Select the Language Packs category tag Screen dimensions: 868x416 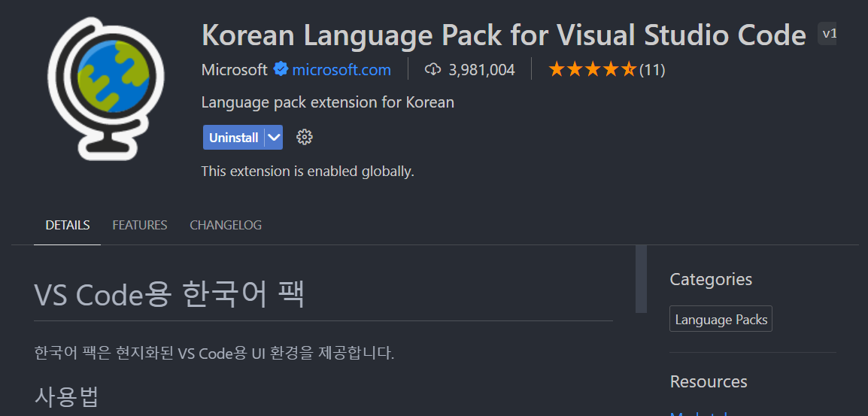721,320
